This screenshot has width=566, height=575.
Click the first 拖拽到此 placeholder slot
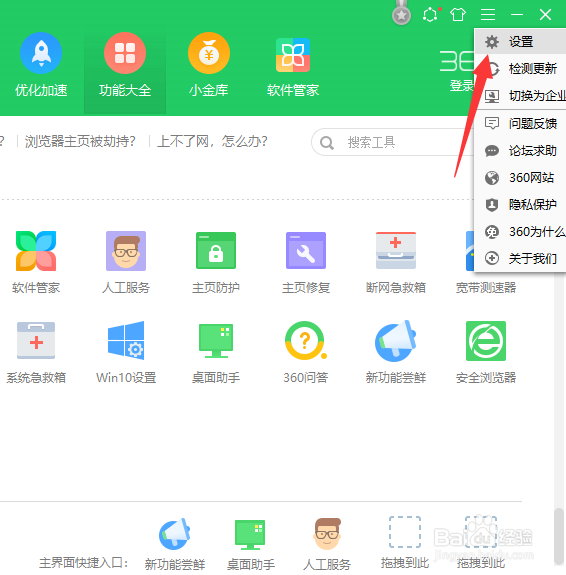pos(405,542)
